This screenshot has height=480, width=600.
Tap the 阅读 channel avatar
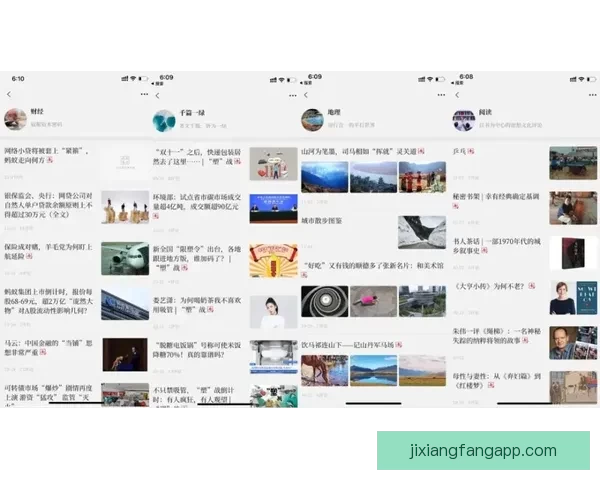[464, 120]
